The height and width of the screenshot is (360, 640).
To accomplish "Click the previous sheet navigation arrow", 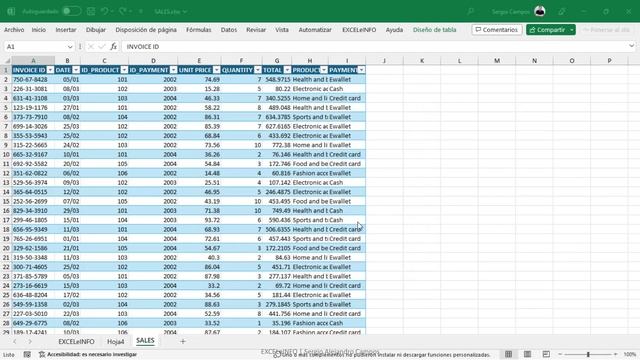I will (x=15, y=341).
